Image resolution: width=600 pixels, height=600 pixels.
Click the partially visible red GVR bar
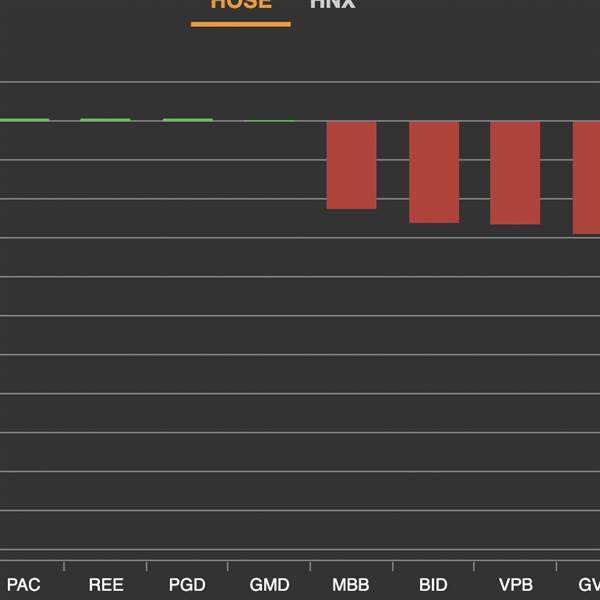(586, 178)
